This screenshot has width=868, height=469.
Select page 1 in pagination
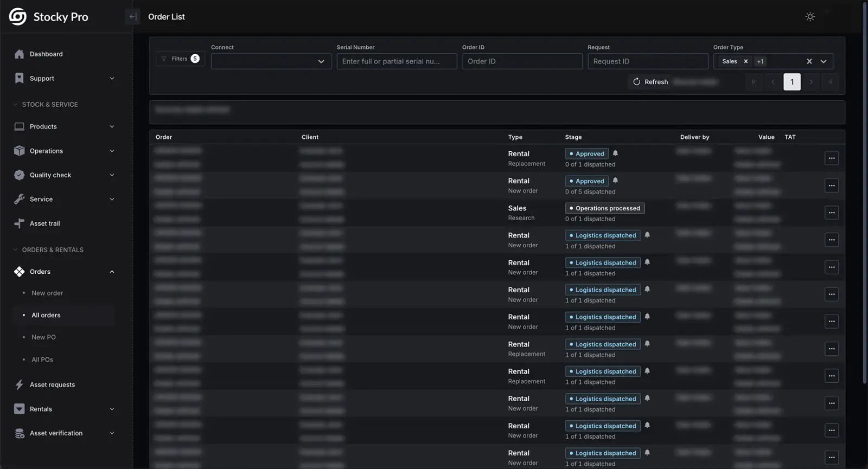tap(792, 82)
